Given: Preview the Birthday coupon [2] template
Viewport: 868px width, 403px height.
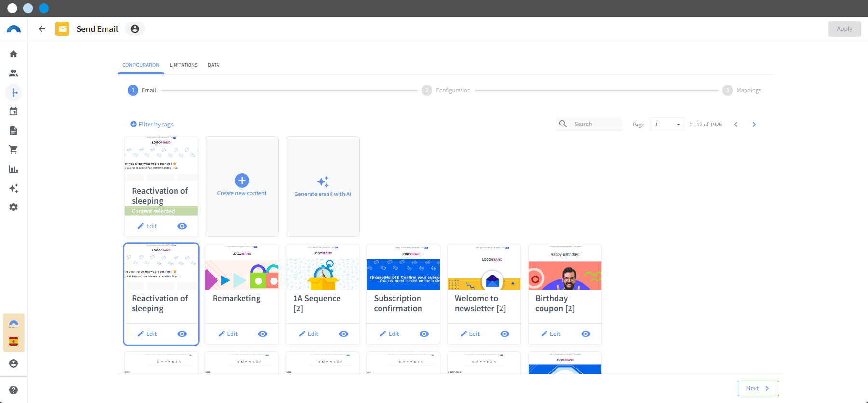Looking at the screenshot, I should (586, 334).
